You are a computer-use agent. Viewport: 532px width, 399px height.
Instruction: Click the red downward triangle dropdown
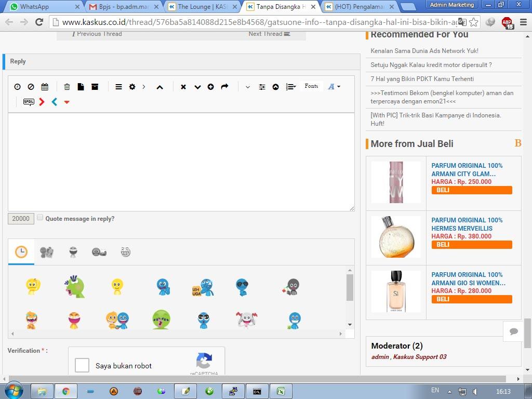67,102
